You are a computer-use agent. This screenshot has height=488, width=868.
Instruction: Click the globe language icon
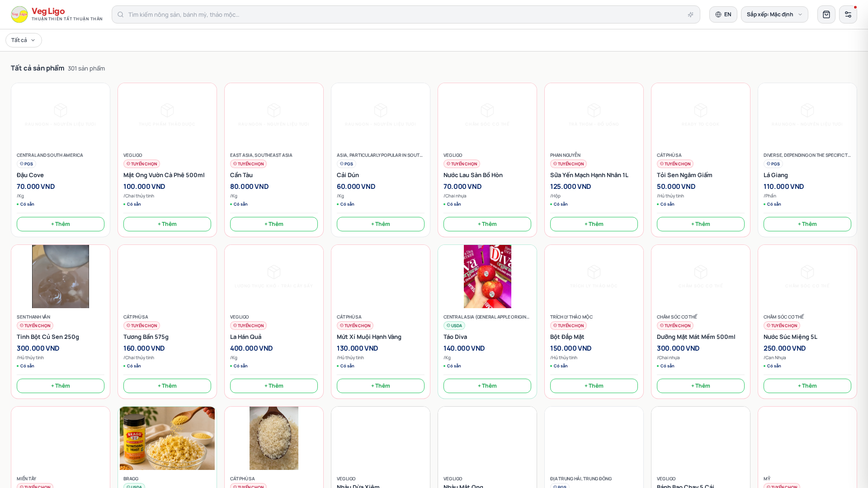(718, 14)
